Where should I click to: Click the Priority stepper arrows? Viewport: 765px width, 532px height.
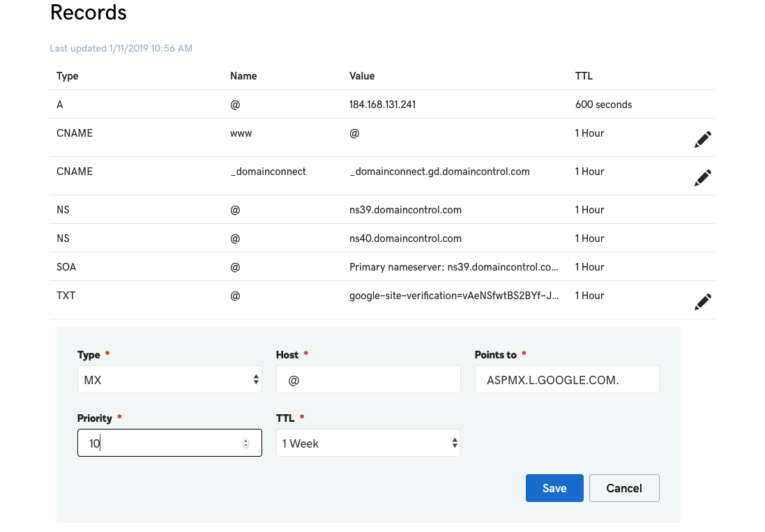pos(246,443)
